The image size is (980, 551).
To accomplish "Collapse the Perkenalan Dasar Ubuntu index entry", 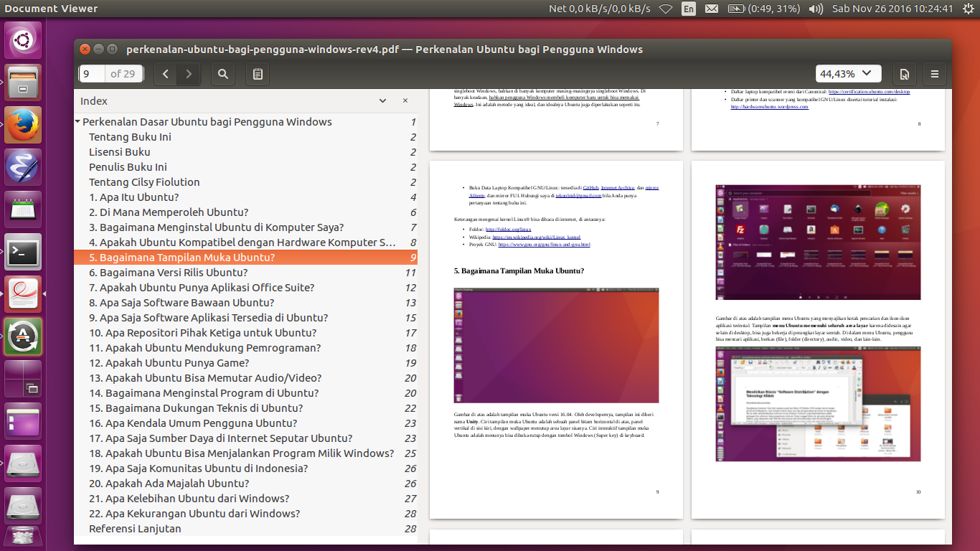I will 78,122.
